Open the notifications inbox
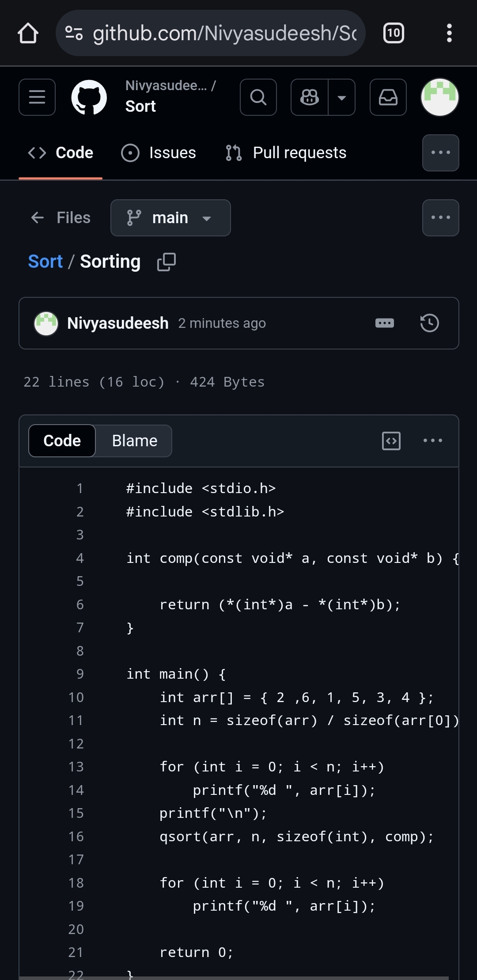The image size is (477, 980). pos(388,97)
